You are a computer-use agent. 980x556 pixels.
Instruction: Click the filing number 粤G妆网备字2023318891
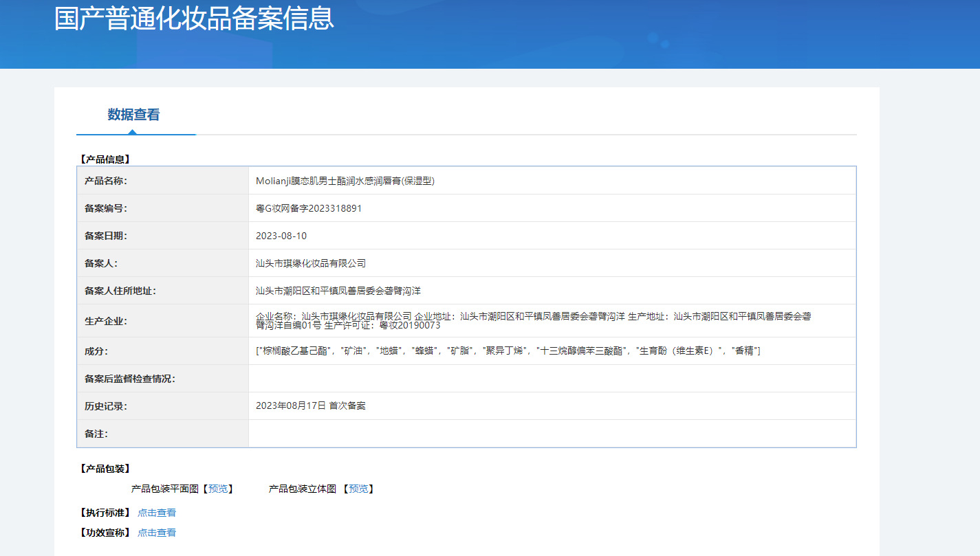pos(309,208)
